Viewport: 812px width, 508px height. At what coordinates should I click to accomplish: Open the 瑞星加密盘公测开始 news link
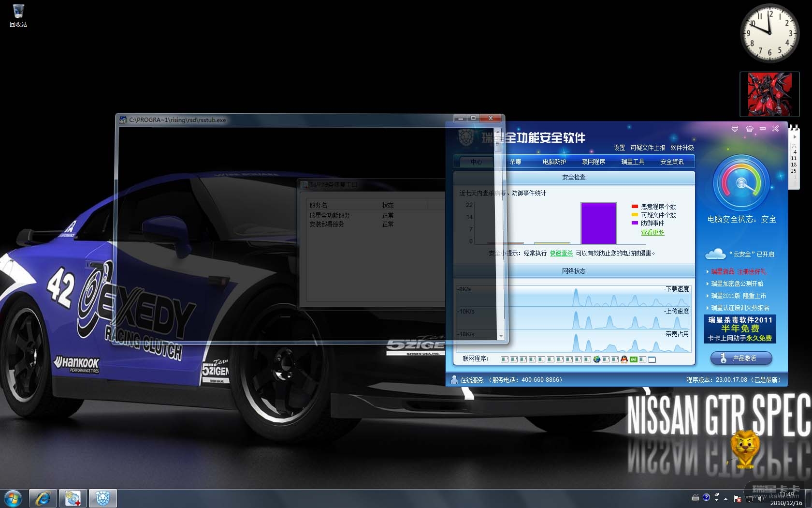coord(737,284)
